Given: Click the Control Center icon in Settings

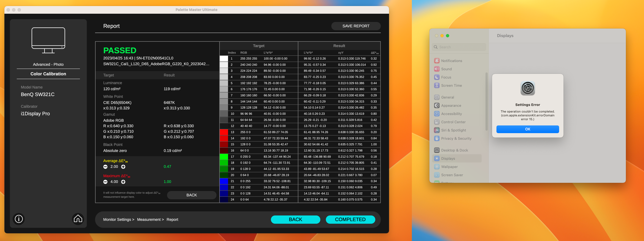Looking at the screenshot, I should pos(437,122).
